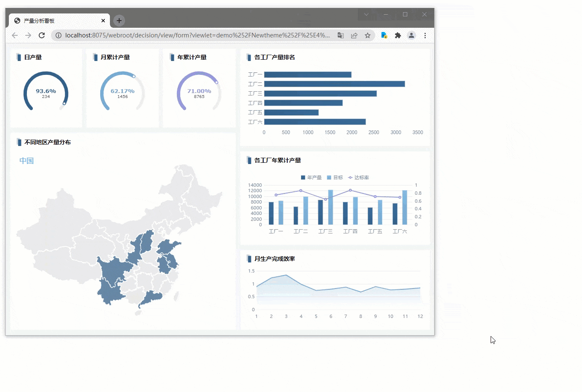
Task: Open the tab search chevron
Action: [x=366, y=14]
